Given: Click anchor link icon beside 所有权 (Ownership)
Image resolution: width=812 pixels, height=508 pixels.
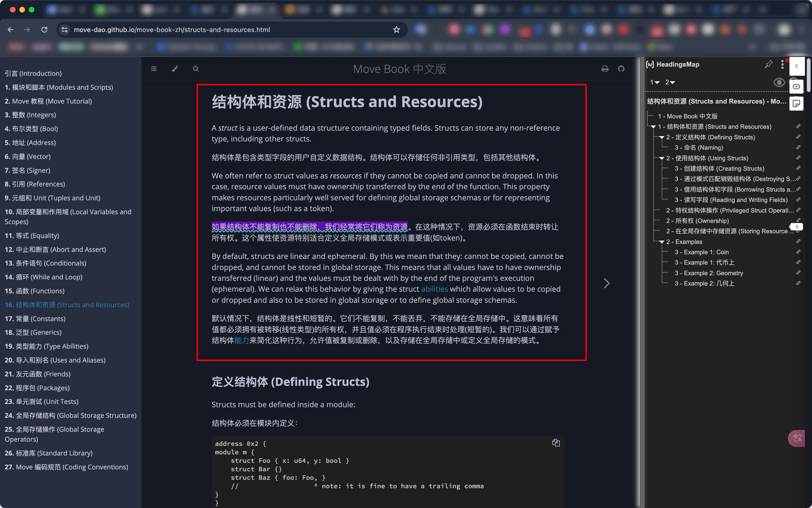Looking at the screenshot, I should pyautogui.click(x=798, y=220).
